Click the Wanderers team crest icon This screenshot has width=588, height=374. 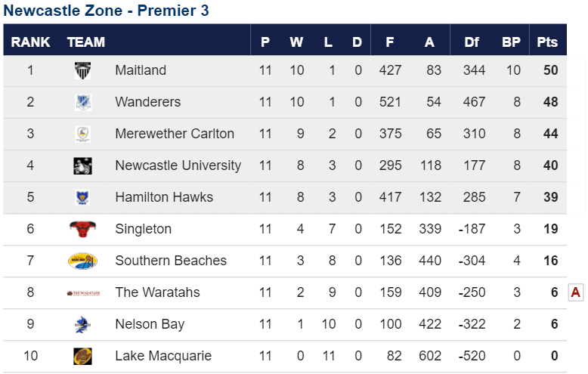(83, 102)
